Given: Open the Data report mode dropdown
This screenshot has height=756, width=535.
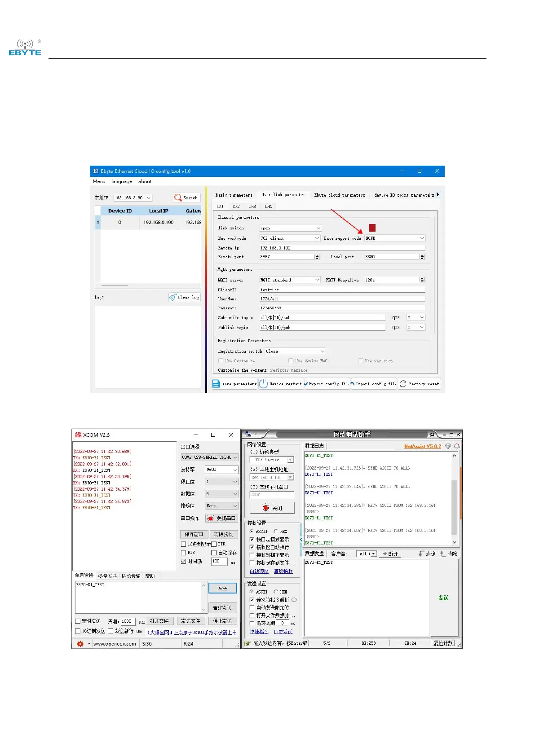Looking at the screenshot, I should pos(395,238).
